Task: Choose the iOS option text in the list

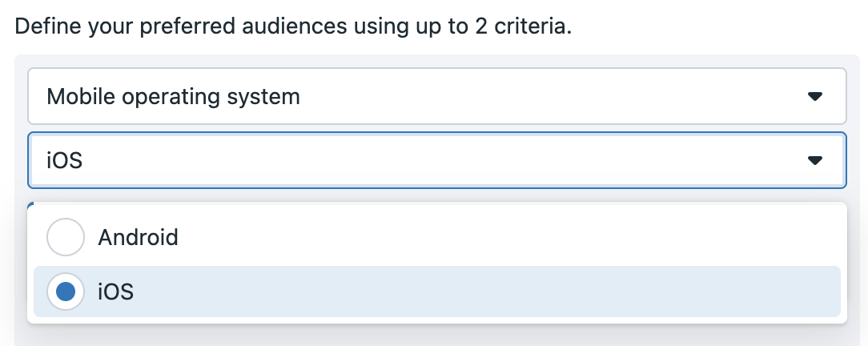Action: pyautogui.click(x=115, y=292)
